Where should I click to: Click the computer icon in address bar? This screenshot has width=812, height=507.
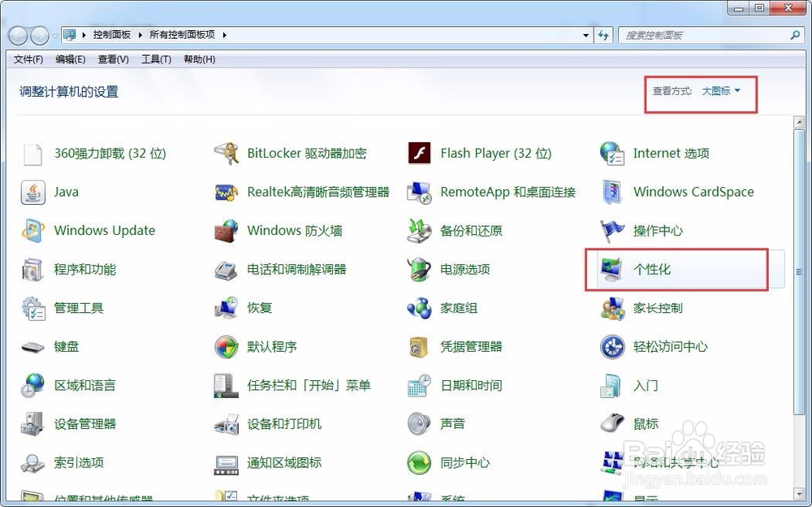(69, 35)
